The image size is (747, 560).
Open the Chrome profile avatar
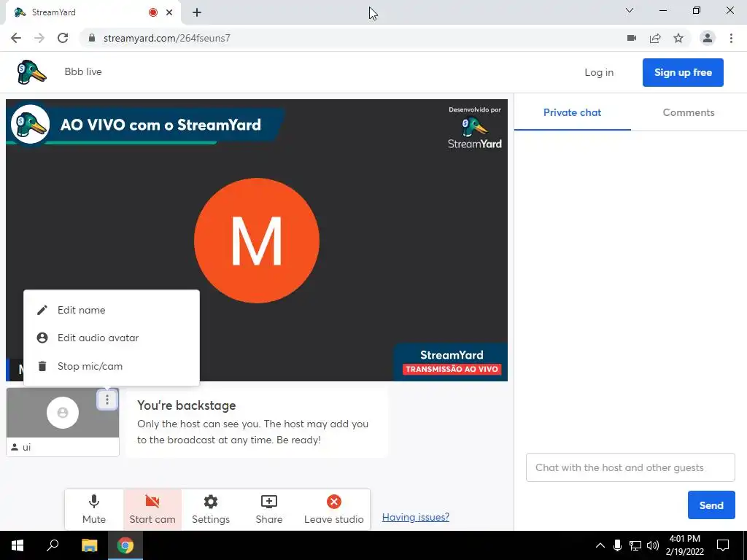(x=708, y=38)
